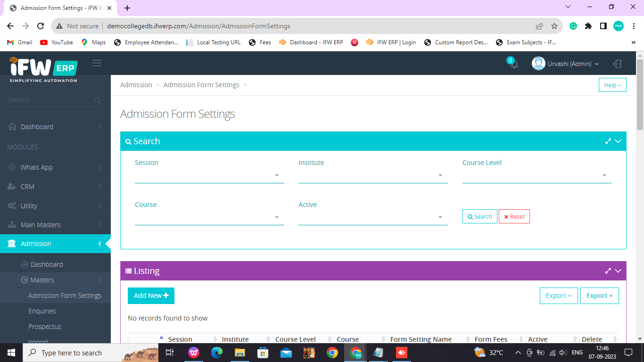Click the Reset button
The width and height of the screenshot is (644, 362).
coord(514,216)
